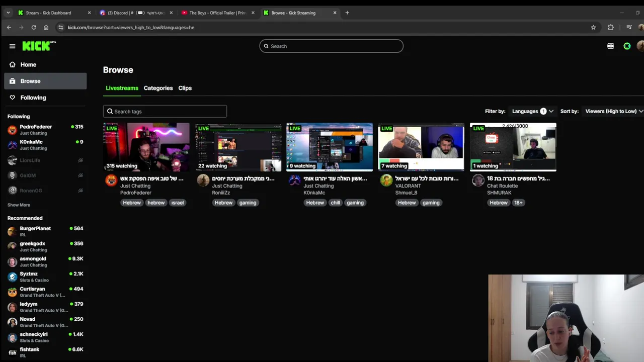Click the green Kick icon in header
This screenshot has height=362, width=644.
tap(627, 46)
